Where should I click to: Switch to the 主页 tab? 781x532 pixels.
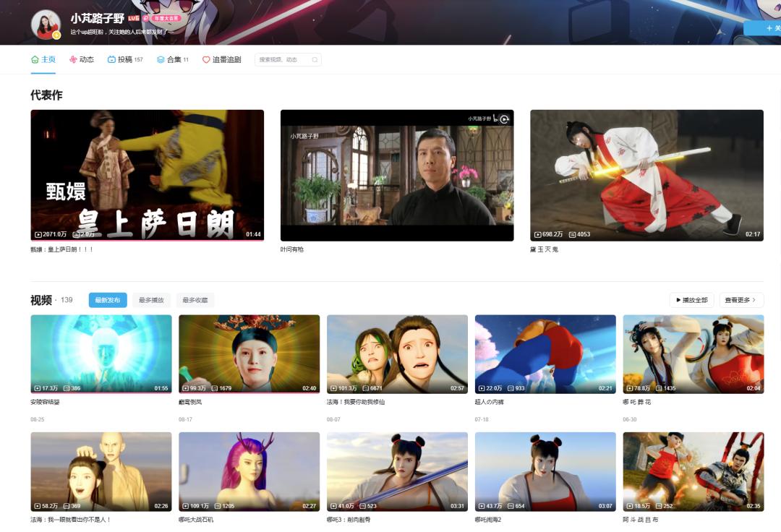pyautogui.click(x=43, y=59)
